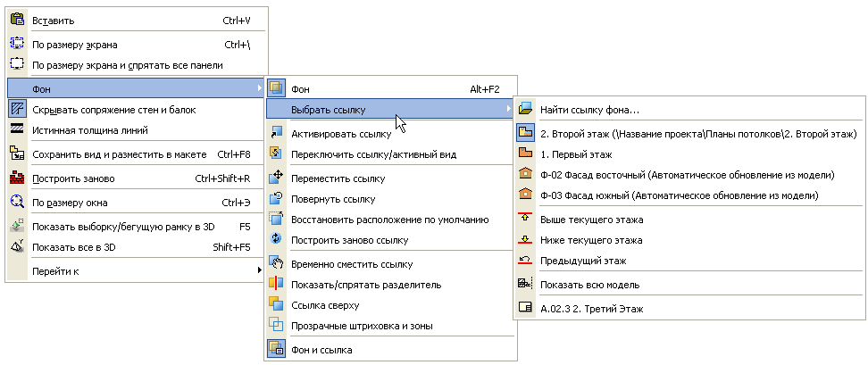Open the Перейти к menu entry
The width and height of the screenshot is (868, 365).
[135, 271]
